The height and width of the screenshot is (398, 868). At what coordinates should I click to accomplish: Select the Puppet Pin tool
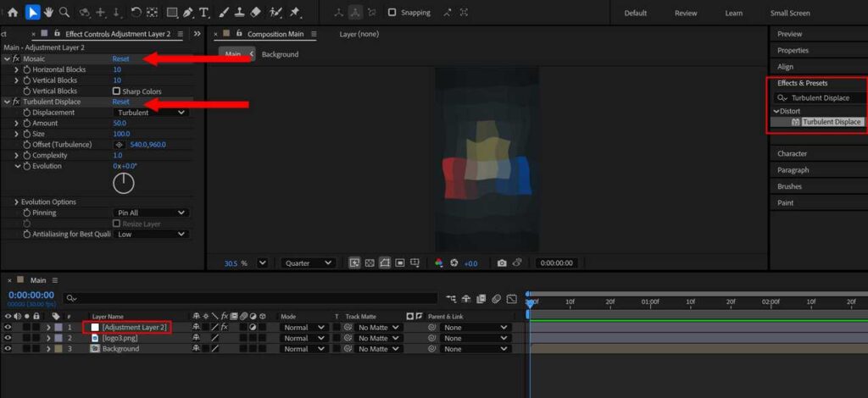point(295,12)
